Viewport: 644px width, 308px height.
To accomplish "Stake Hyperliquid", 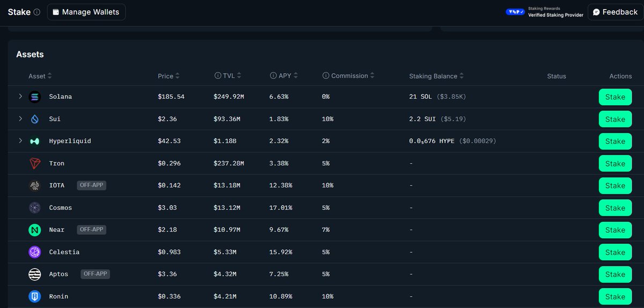I will tap(615, 141).
